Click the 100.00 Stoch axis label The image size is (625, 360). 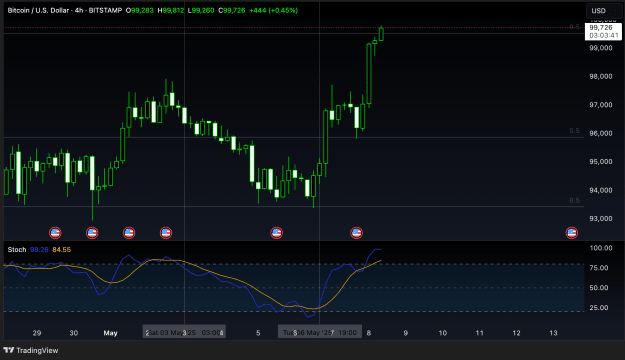tap(601, 248)
